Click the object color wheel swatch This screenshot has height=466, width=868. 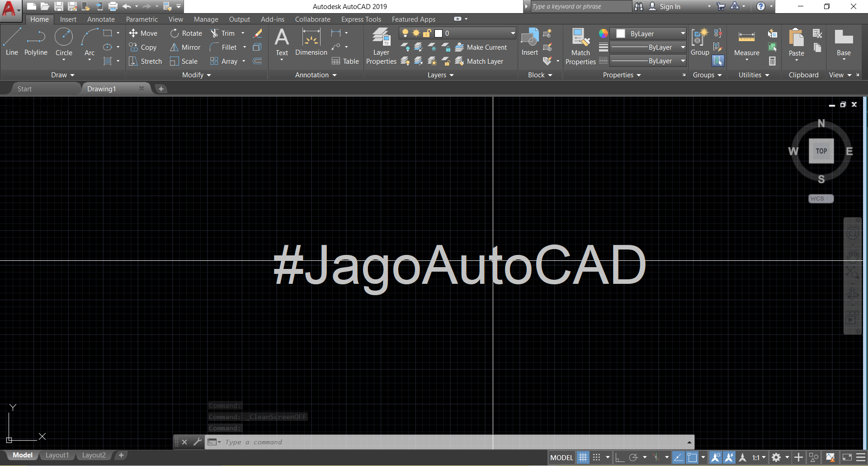pos(604,33)
